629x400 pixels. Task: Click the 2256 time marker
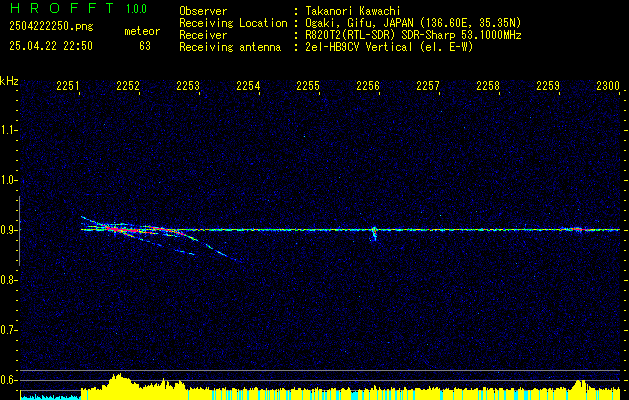368,85
